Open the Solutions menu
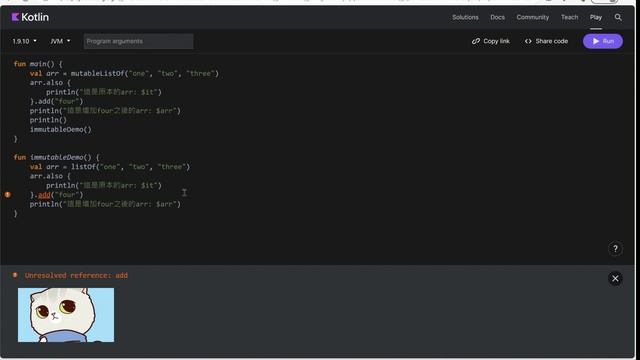 point(465,17)
